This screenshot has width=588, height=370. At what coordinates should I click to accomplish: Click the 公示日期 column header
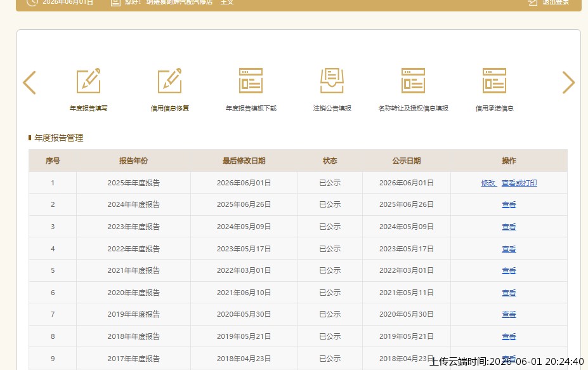point(407,161)
